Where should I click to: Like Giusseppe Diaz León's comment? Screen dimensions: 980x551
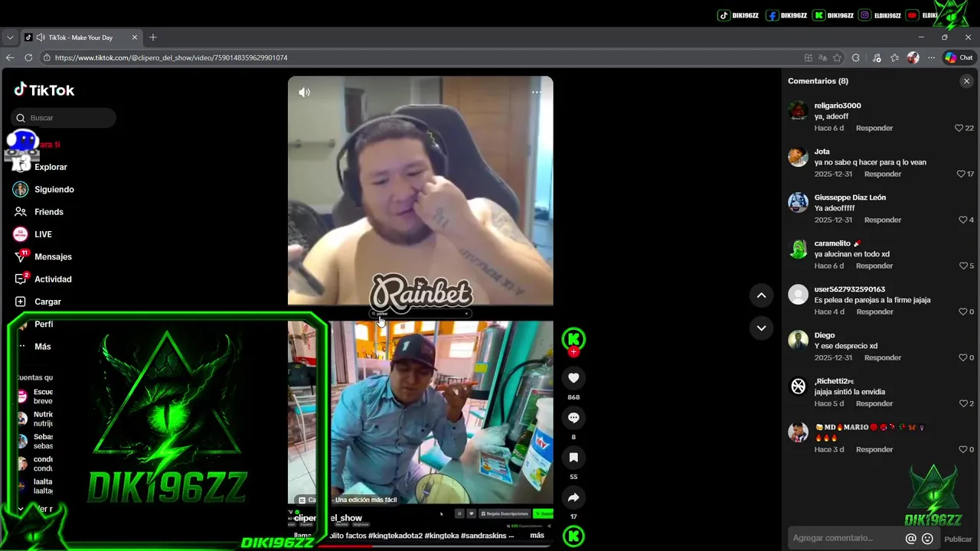coord(963,220)
